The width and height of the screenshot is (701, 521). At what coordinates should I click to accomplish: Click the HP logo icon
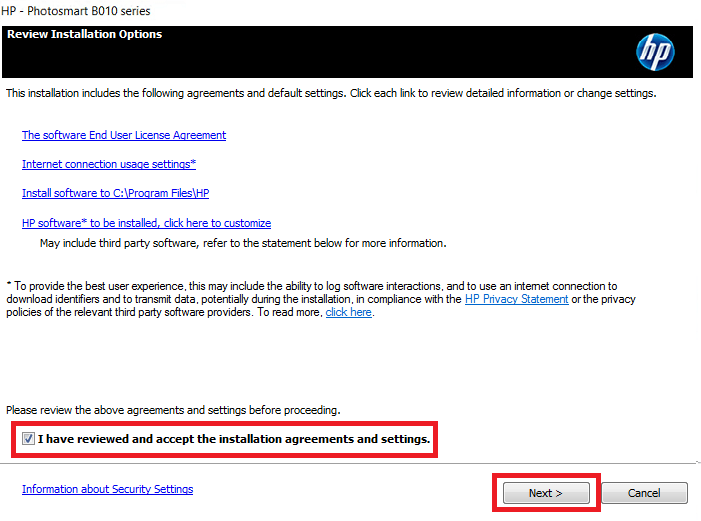coord(655,52)
